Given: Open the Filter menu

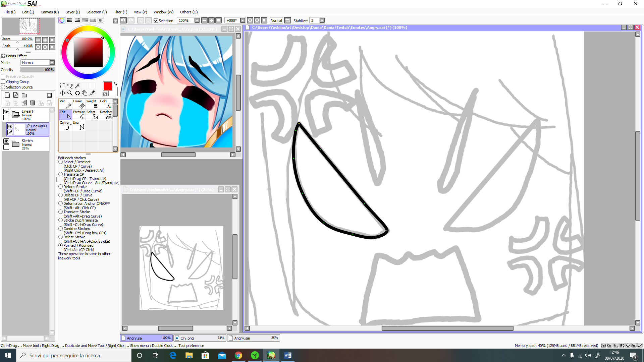Looking at the screenshot, I should tap(120, 12).
